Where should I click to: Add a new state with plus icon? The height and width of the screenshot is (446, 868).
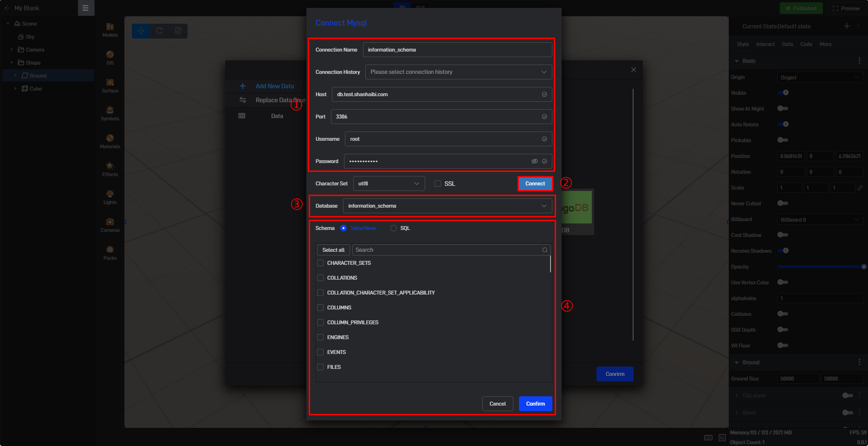847,26
